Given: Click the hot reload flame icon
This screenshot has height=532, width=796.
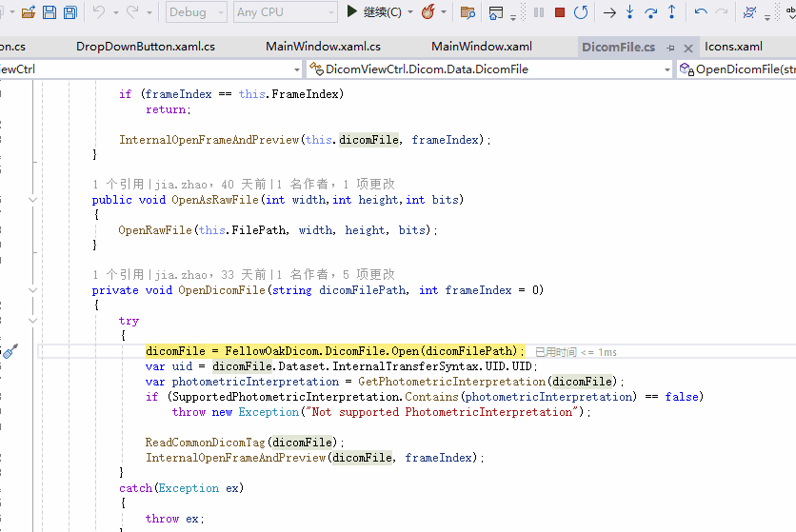Looking at the screenshot, I should (x=428, y=11).
